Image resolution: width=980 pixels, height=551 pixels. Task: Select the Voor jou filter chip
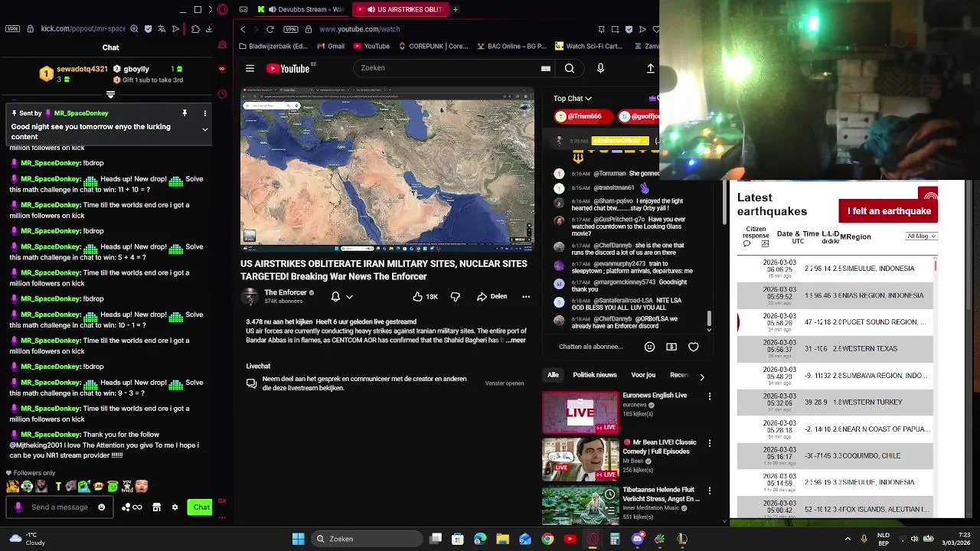643,375
